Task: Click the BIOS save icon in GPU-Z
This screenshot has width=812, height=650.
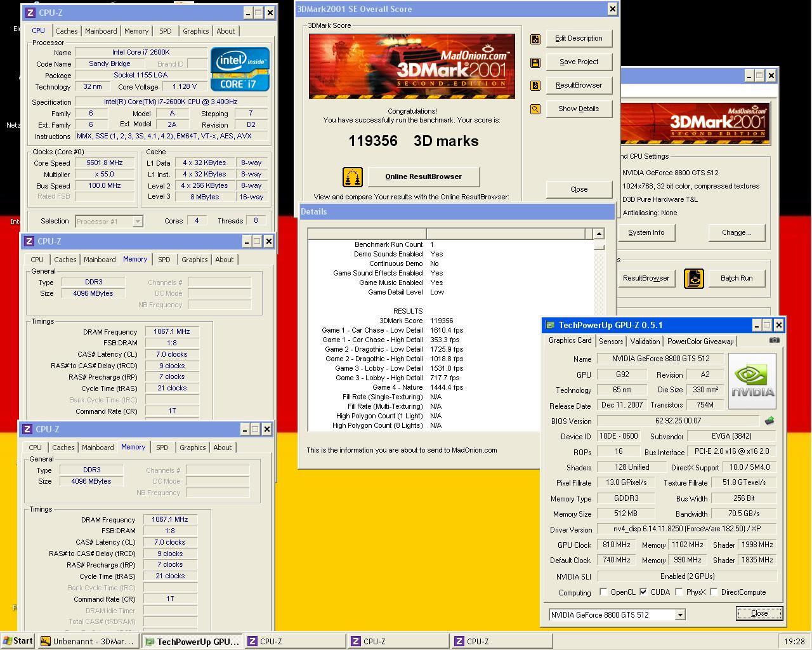Action: pyautogui.click(x=769, y=421)
